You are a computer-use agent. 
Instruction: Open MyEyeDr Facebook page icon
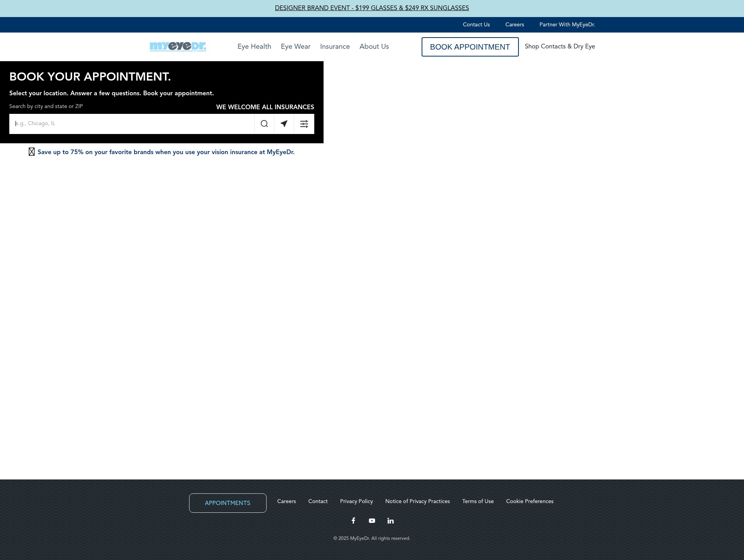[x=353, y=520]
